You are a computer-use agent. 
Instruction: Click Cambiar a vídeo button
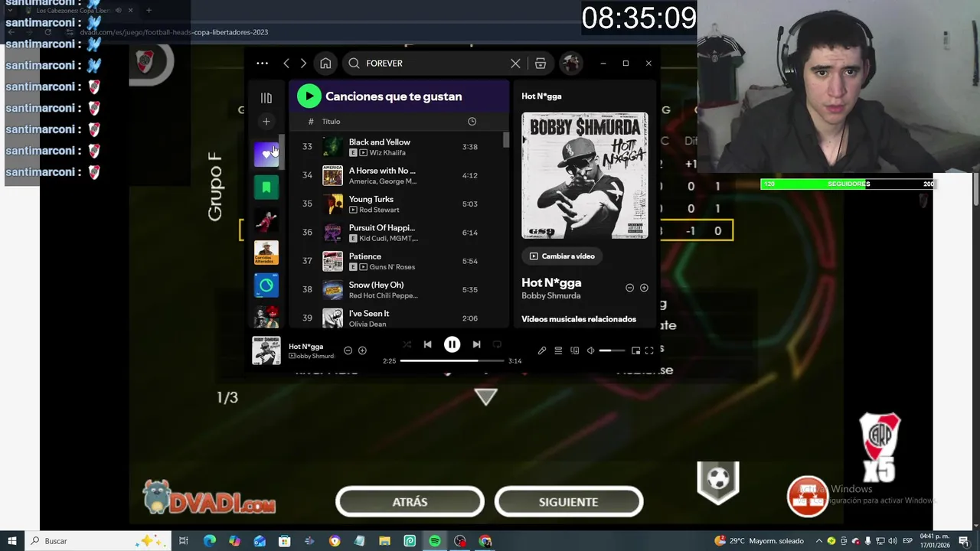(x=562, y=256)
